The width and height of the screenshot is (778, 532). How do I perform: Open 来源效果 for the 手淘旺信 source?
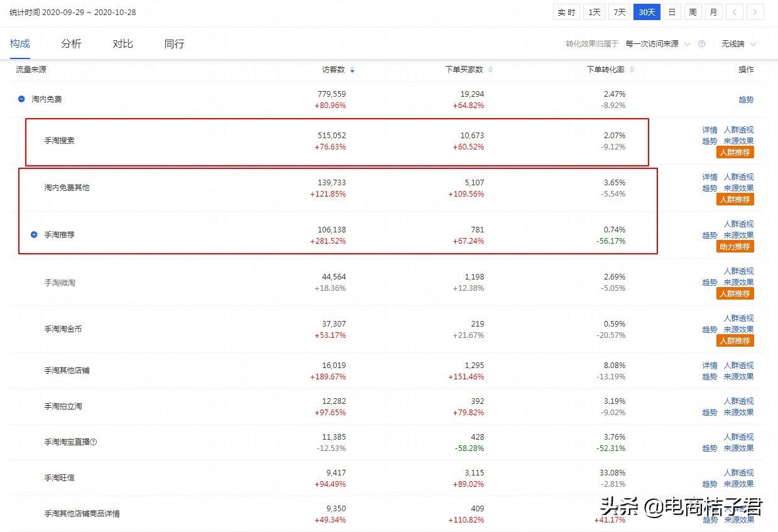point(738,484)
